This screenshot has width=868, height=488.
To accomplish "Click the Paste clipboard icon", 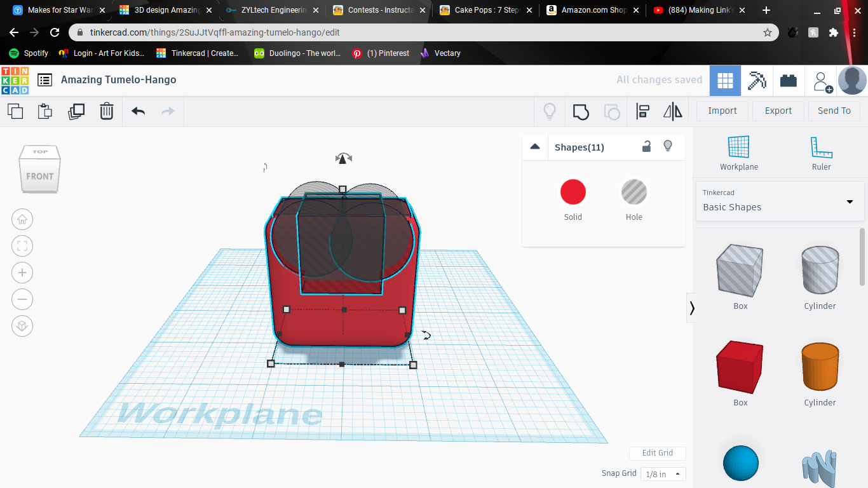I will click(45, 111).
